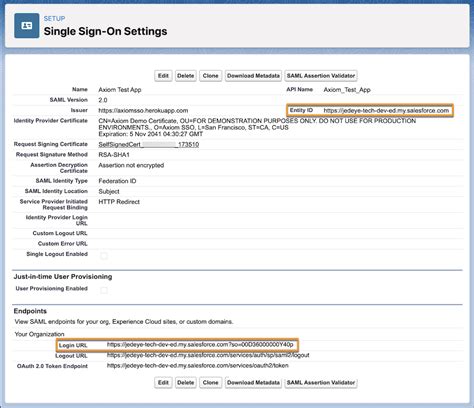Click the top Download Metadata button
The width and height of the screenshot is (474, 408).
coord(253,76)
